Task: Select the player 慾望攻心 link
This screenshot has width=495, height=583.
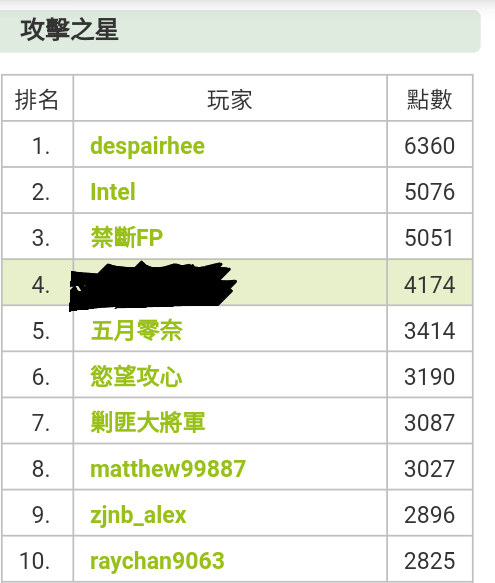Action: click(136, 377)
